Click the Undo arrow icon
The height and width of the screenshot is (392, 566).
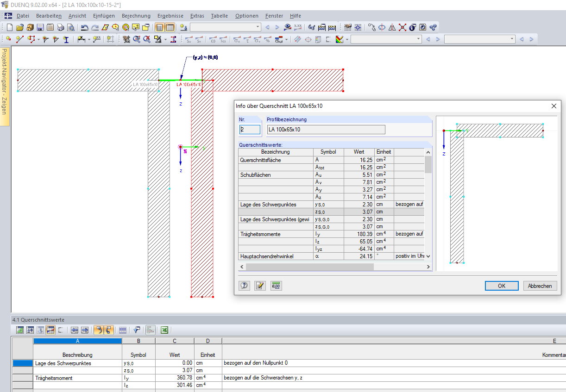[84, 27]
